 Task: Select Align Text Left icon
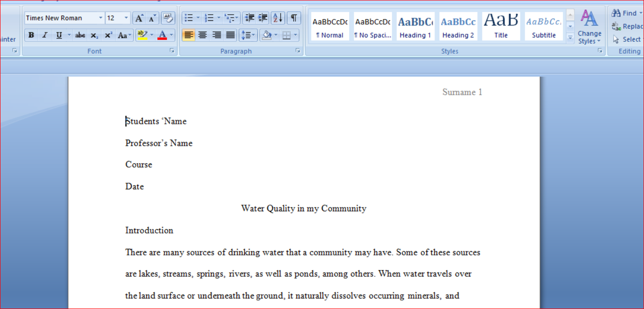(189, 35)
